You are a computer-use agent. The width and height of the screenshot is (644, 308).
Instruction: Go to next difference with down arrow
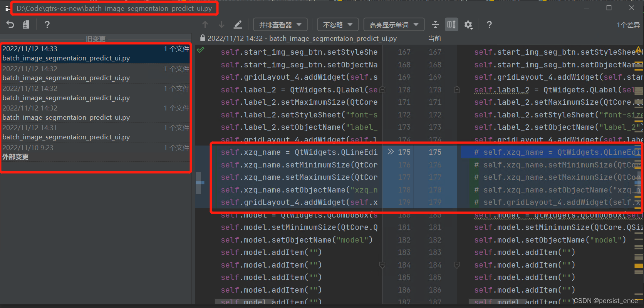221,25
